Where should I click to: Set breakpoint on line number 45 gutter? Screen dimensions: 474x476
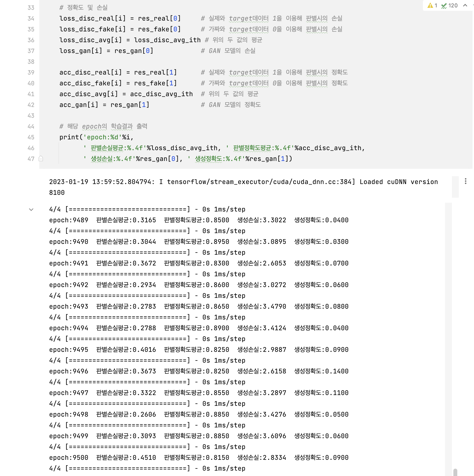click(31, 137)
